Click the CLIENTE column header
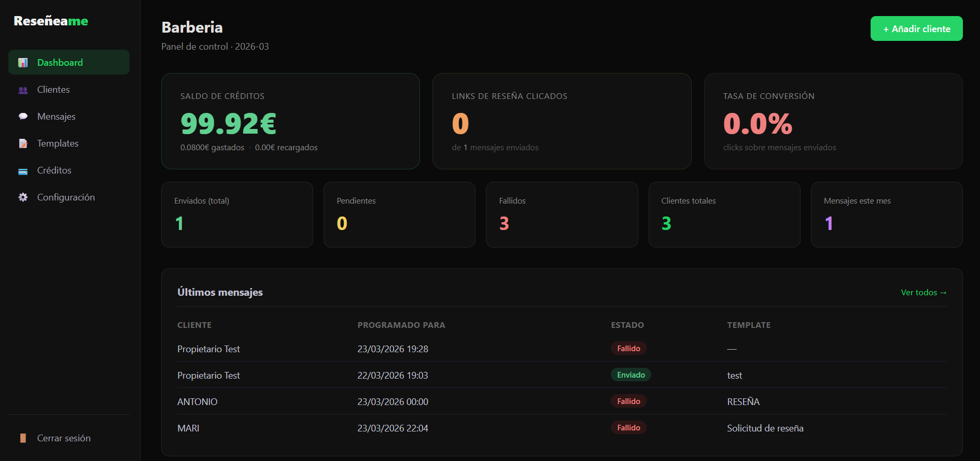980x461 pixels. (194, 325)
